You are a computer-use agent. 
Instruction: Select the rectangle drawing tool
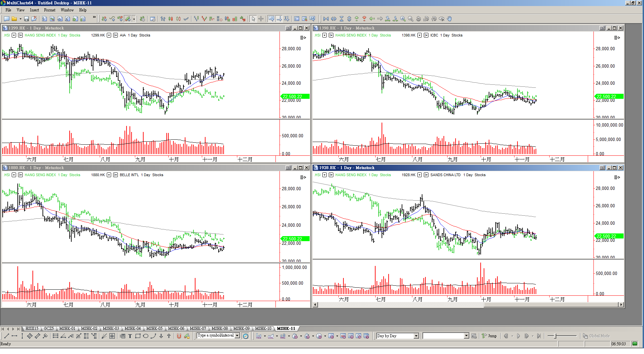point(138,336)
